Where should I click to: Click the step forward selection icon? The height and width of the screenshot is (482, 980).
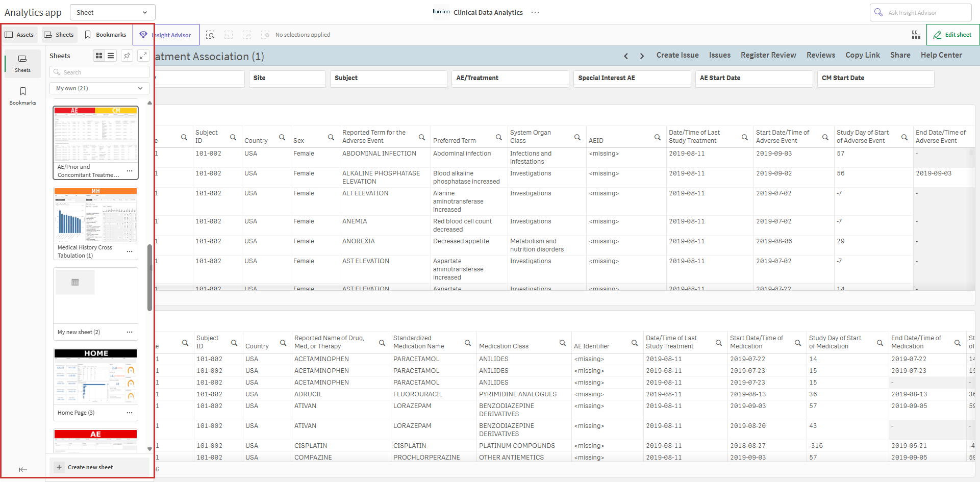(x=247, y=35)
